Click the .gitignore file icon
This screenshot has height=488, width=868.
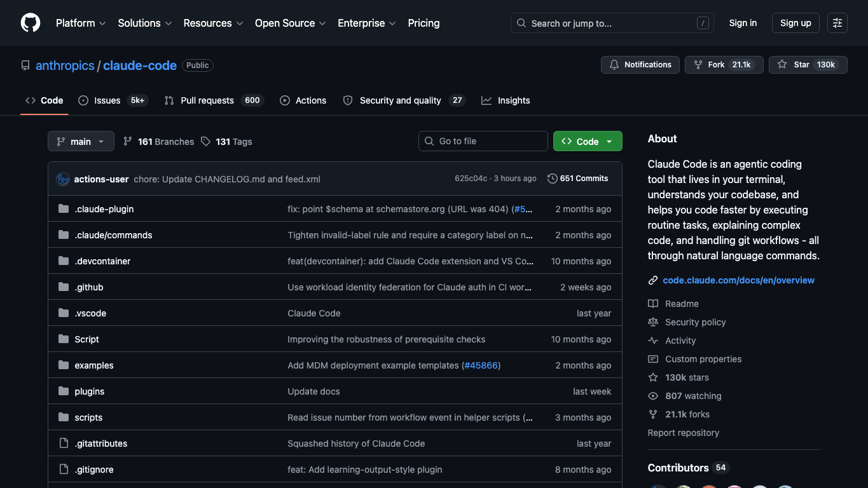coord(64,470)
